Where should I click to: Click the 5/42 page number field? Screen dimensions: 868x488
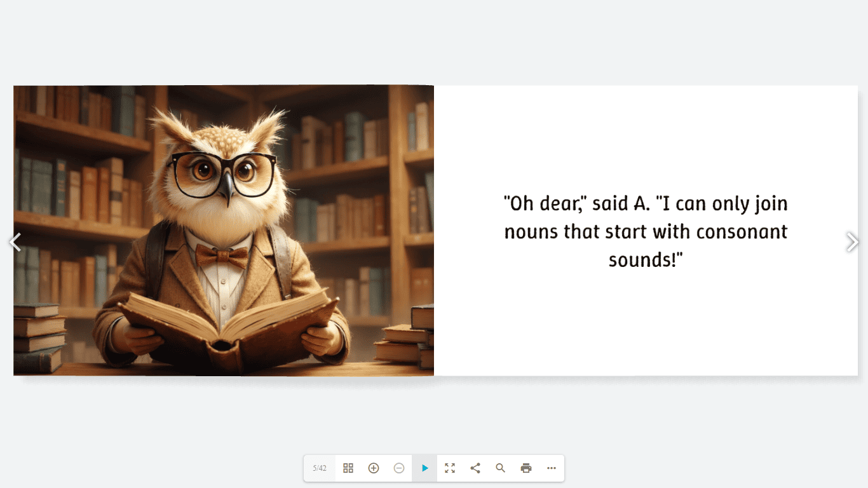click(x=320, y=468)
